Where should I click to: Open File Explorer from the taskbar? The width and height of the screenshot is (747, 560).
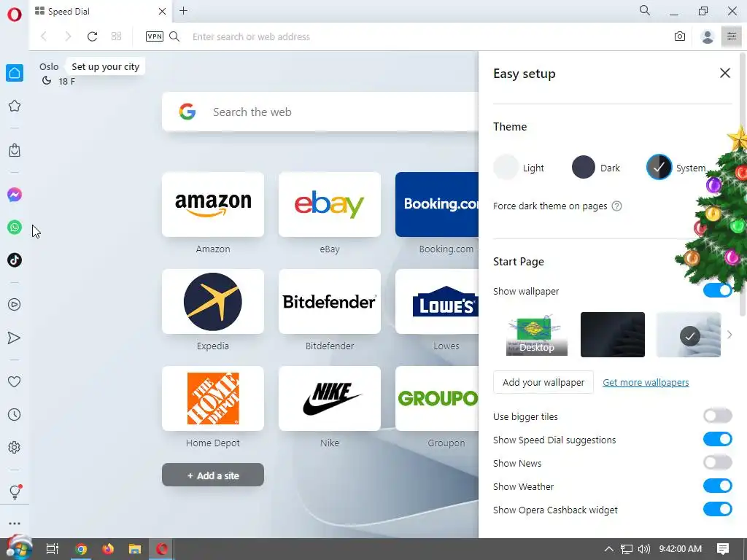[135, 549]
